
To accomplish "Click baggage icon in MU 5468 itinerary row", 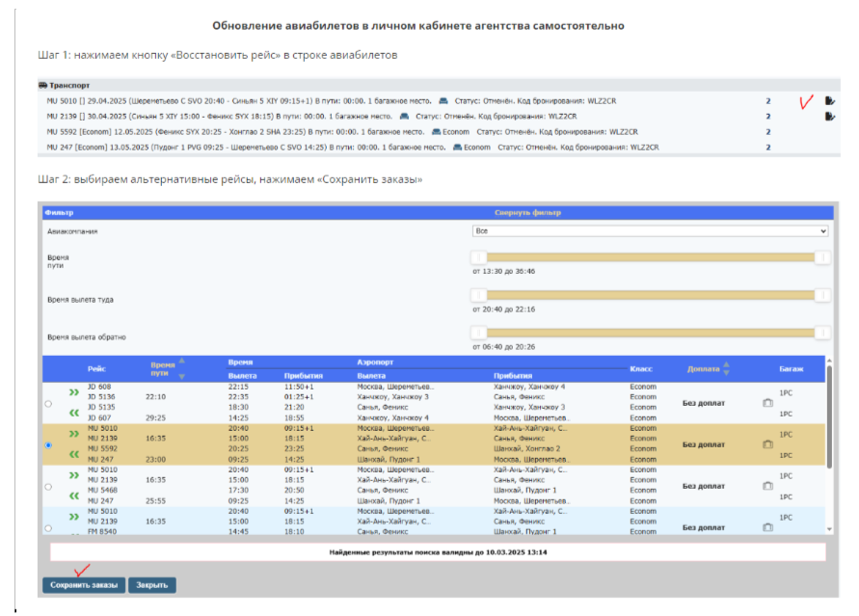I will (x=767, y=487).
